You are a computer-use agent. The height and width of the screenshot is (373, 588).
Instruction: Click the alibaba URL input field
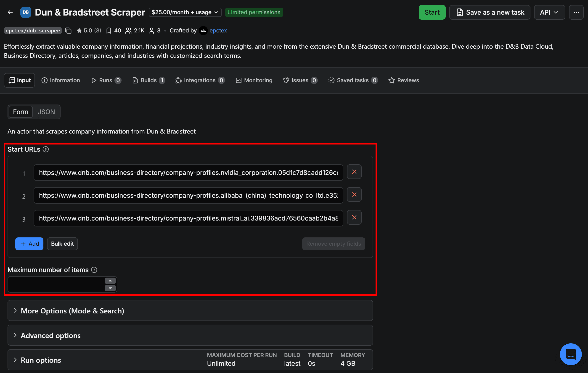point(188,195)
